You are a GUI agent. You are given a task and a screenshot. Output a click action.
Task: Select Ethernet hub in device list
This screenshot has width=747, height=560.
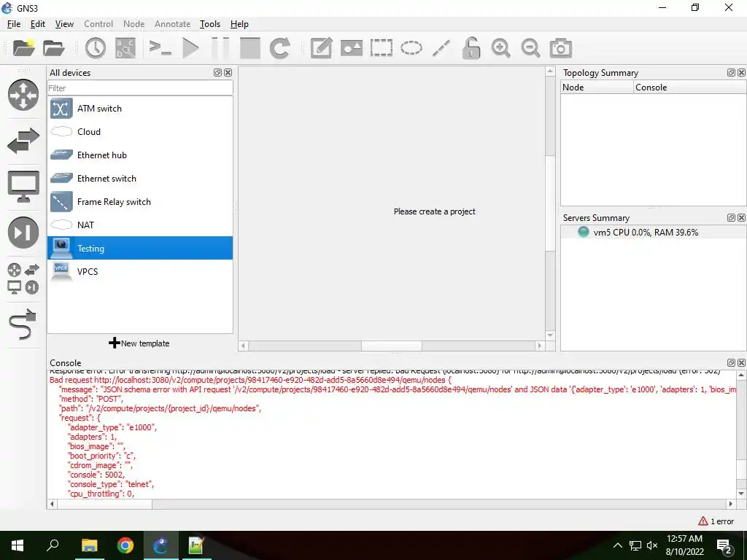[140, 155]
